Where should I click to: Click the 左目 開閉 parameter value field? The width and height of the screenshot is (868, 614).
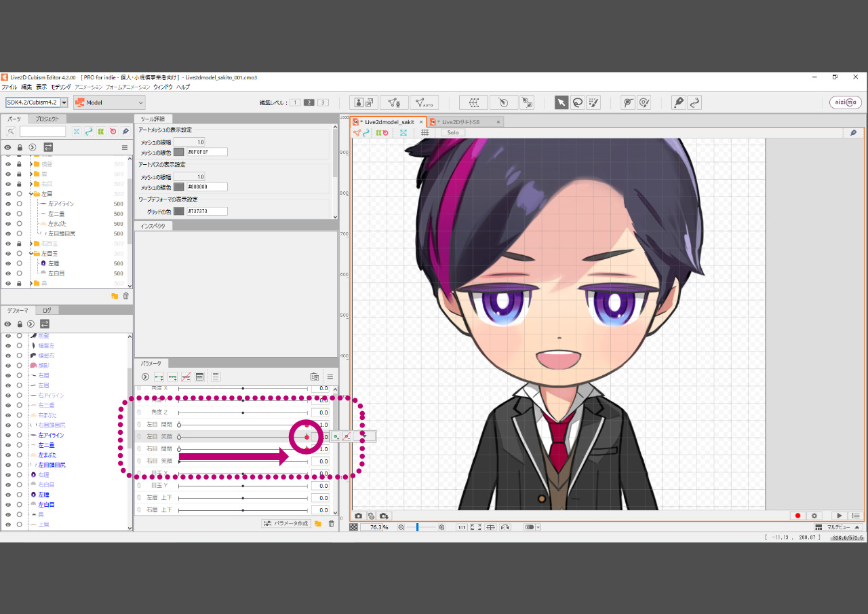point(320,425)
